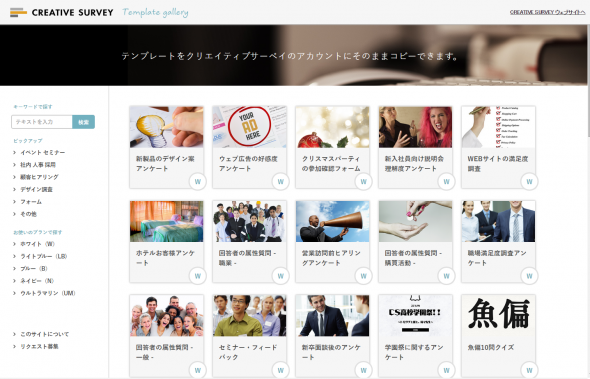Open the 営業訪問前ヒアリング template thumbnail
Screen dimensions: 590x379
coord(333,221)
